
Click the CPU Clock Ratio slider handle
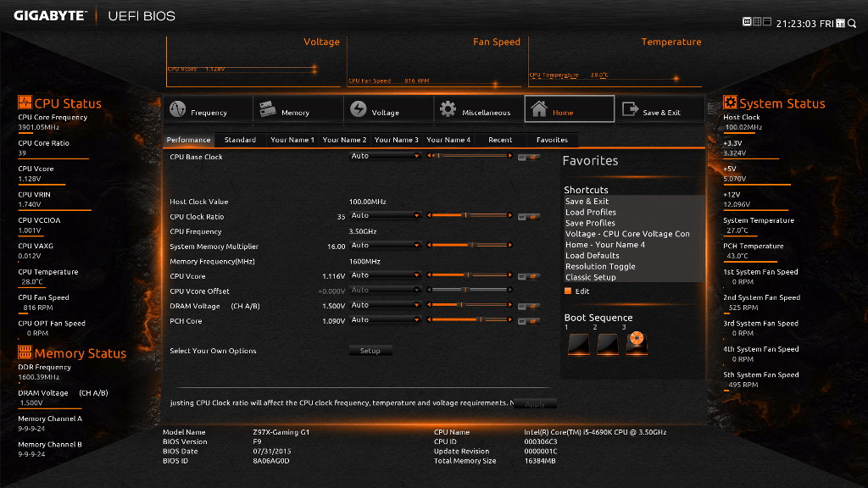point(465,215)
